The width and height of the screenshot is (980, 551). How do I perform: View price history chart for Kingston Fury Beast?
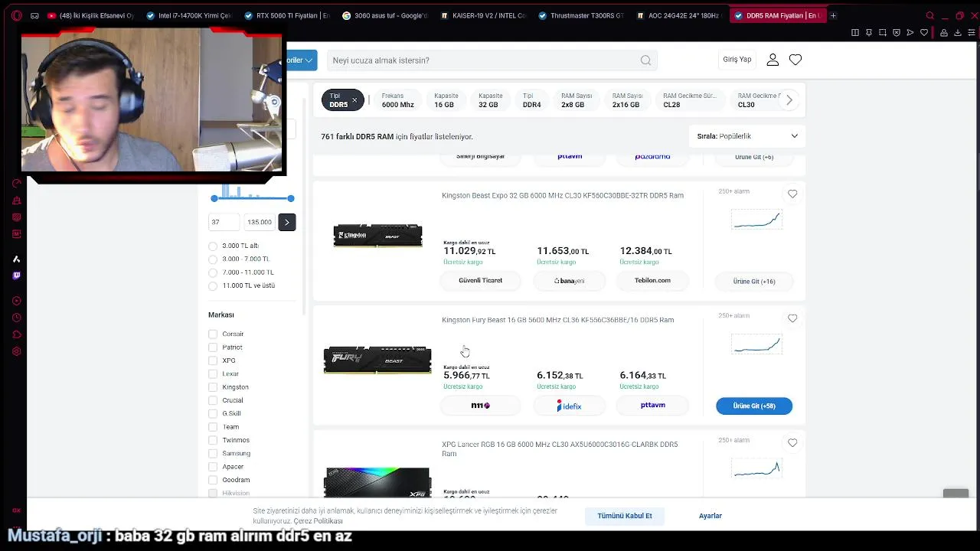(756, 344)
